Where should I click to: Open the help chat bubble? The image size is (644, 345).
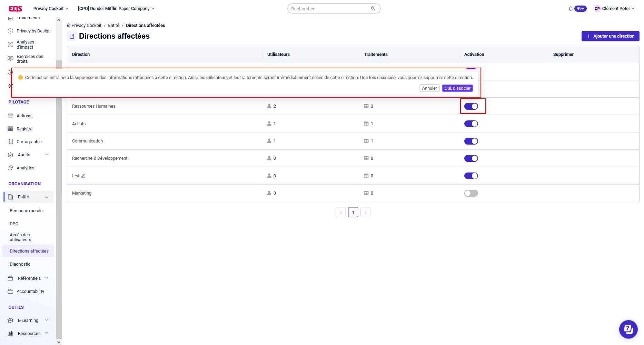click(628, 329)
